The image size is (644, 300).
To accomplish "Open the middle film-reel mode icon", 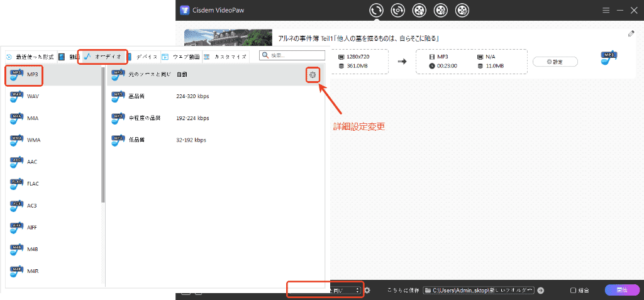I will tap(441, 10).
